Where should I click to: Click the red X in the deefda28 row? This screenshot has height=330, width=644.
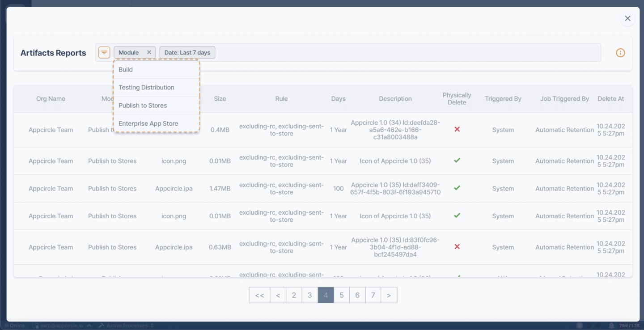(457, 129)
